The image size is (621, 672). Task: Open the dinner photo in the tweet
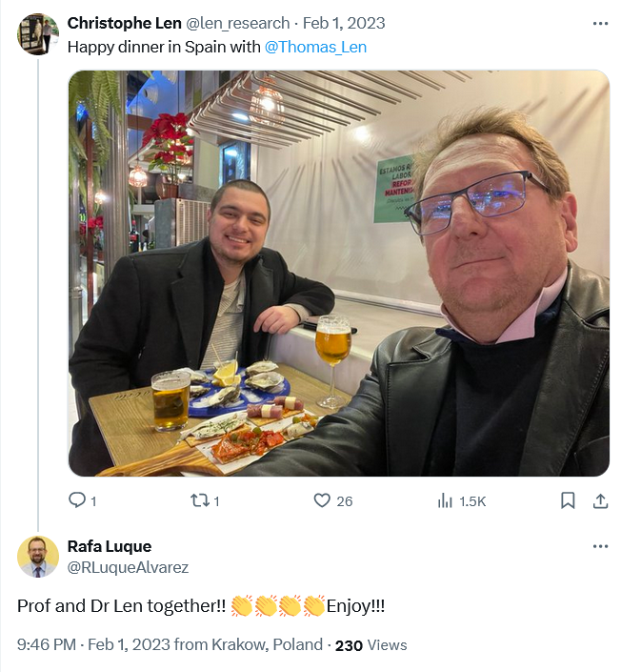338,273
